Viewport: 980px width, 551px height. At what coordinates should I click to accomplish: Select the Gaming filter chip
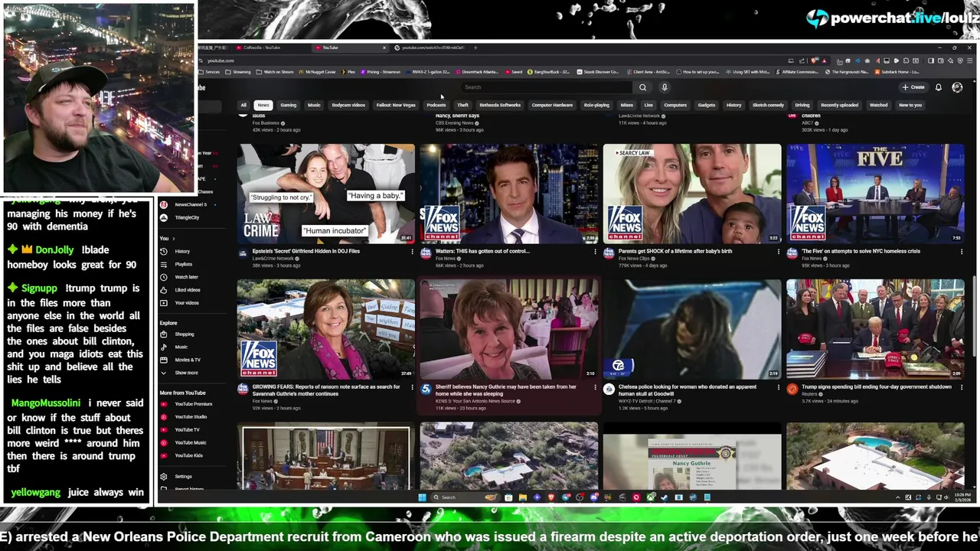click(289, 105)
